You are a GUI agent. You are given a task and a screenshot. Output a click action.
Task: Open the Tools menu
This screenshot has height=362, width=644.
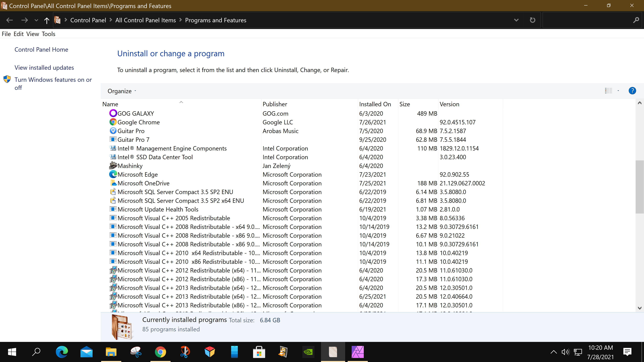point(48,34)
